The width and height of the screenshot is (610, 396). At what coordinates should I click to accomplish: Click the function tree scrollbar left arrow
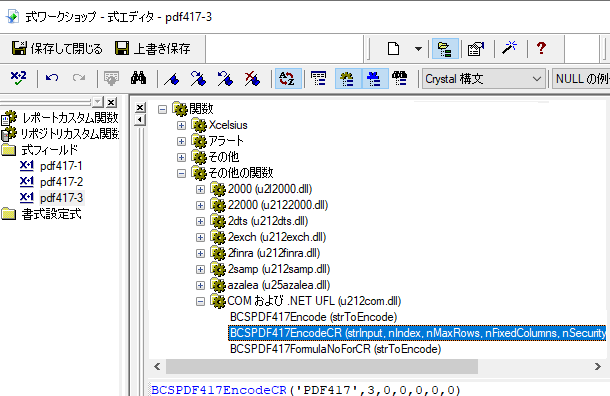click(157, 366)
